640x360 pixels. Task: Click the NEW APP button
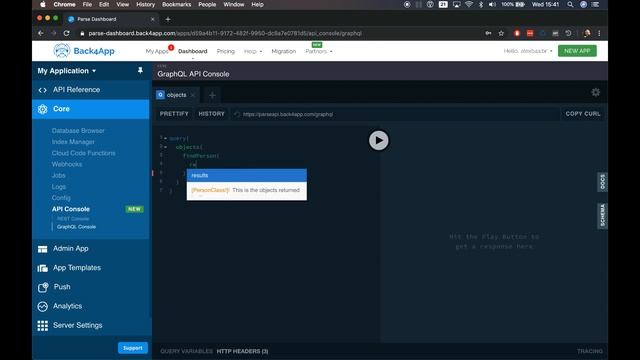click(577, 51)
